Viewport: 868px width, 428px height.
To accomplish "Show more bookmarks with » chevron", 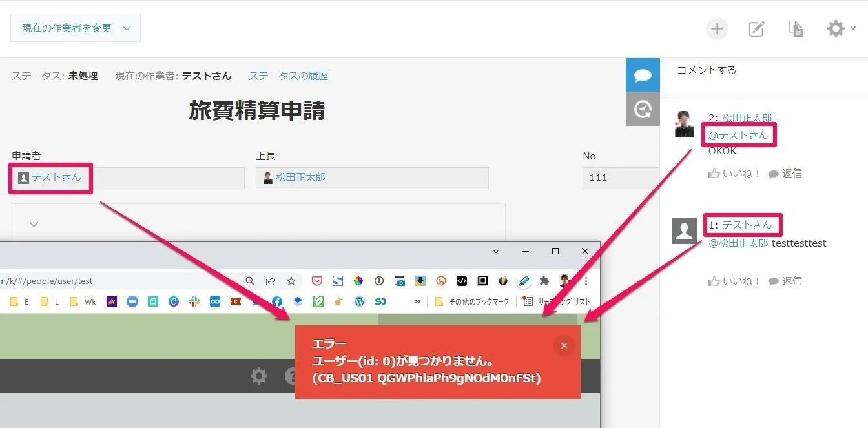I will click(x=418, y=301).
